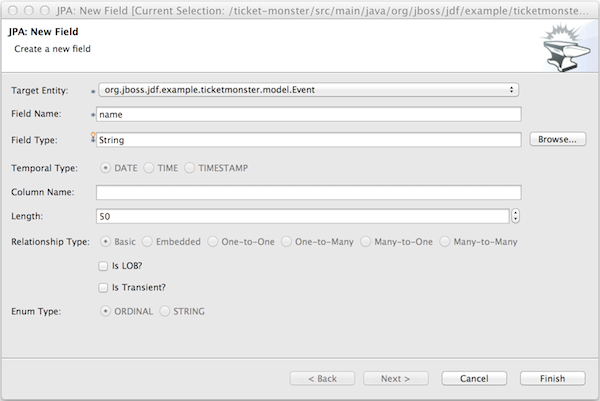Click the content assist lightbulb icon
This screenshot has height=401, width=600.
[x=93, y=137]
